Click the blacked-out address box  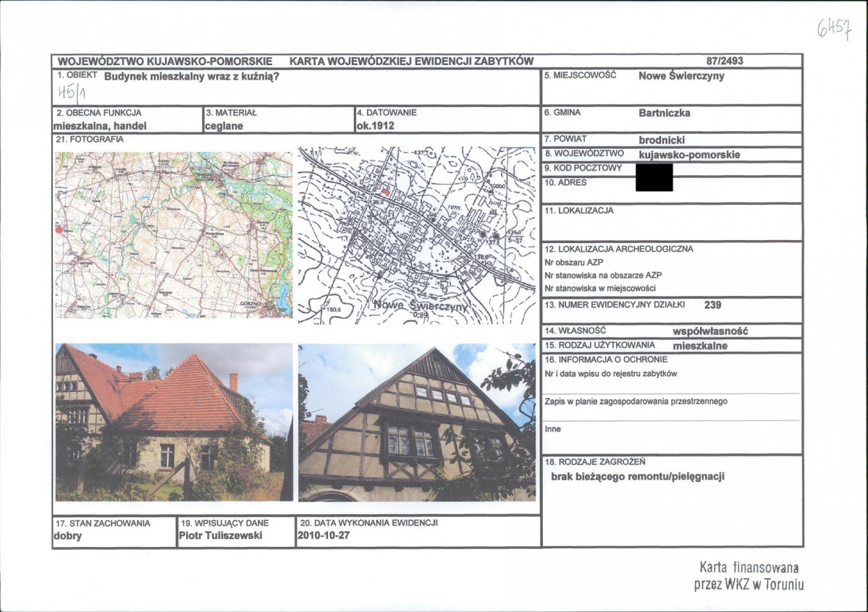[654, 178]
